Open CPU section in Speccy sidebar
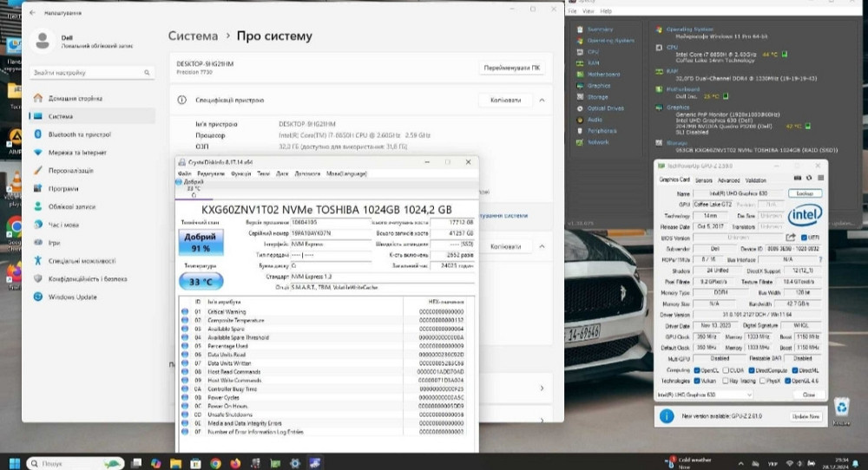The height and width of the screenshot is (470, 868). (593, 52)
